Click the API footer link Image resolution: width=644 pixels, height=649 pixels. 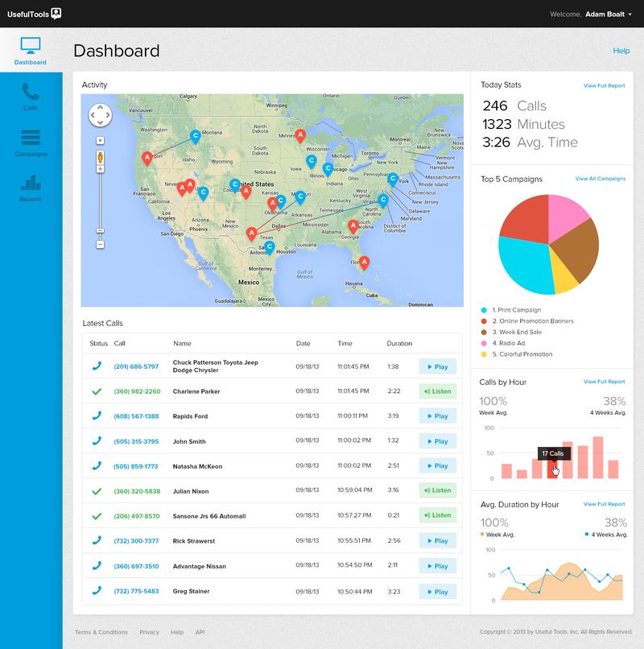(200, 632)
